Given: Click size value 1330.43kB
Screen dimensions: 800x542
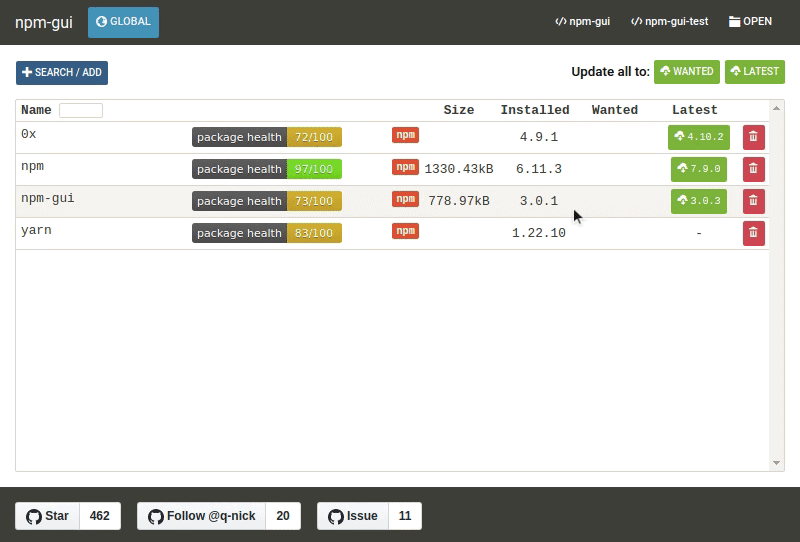Looking at the screenshot, I should tap(459, 169).
